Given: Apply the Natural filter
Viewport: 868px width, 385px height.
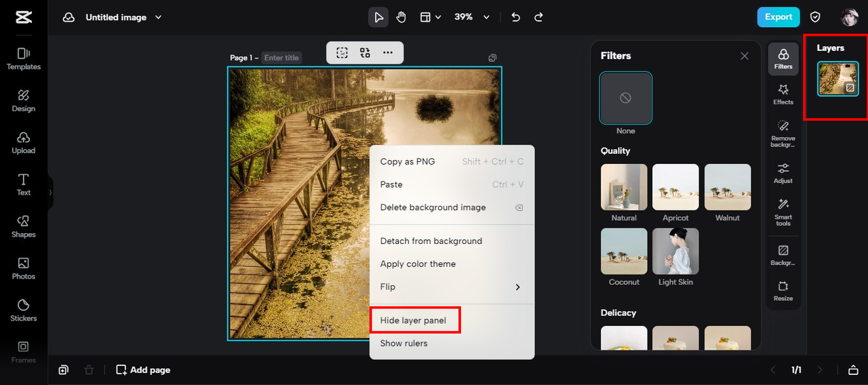Looking at the screenshot, I should point(624,187).
